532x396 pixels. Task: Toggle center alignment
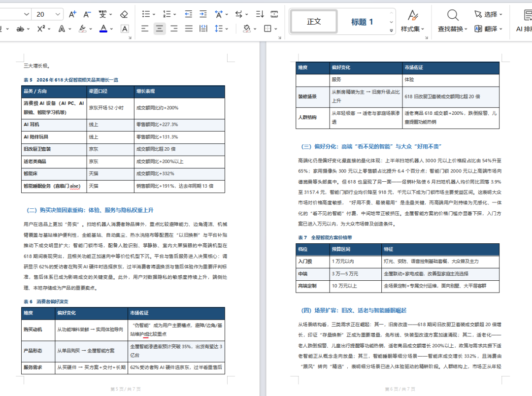coord(160,29)
